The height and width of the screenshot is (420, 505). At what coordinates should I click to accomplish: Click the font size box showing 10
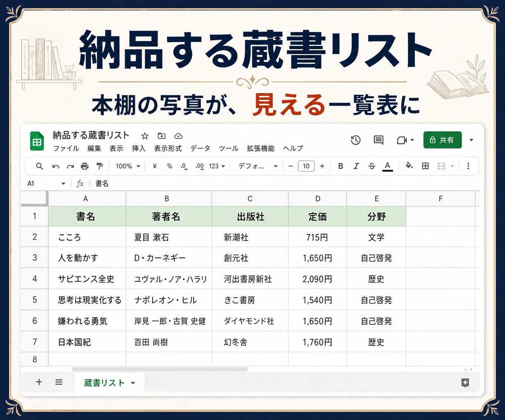point(306,166)
